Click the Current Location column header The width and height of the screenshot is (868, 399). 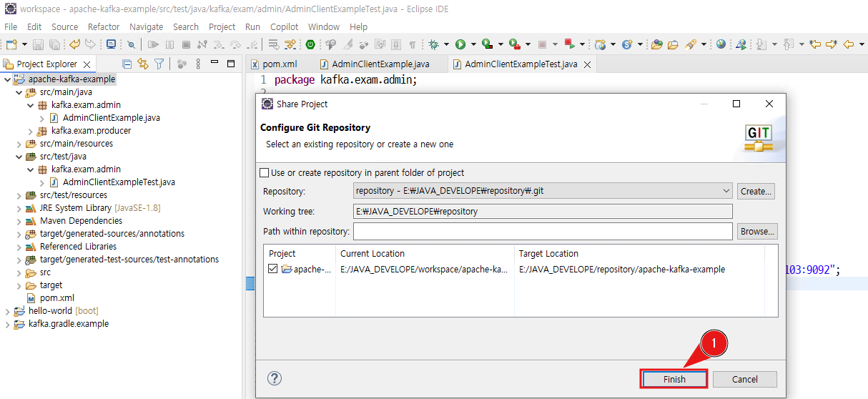tap(373, 253)
